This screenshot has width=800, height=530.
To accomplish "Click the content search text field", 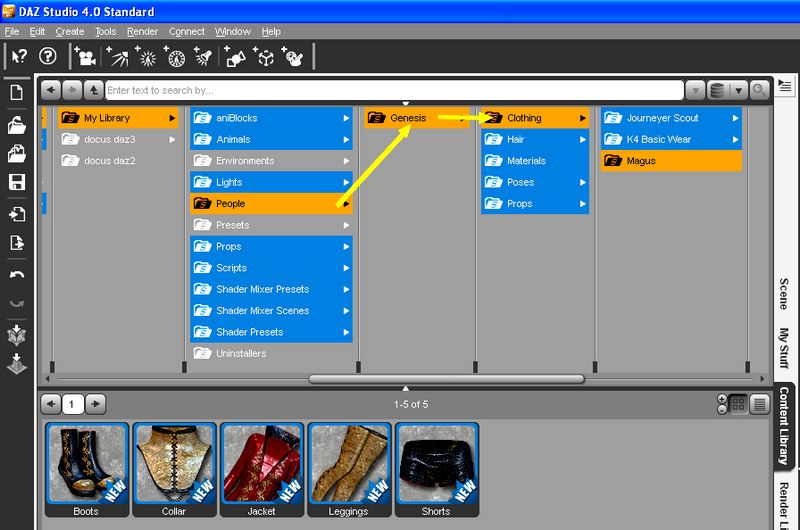I will coord(394,90).
